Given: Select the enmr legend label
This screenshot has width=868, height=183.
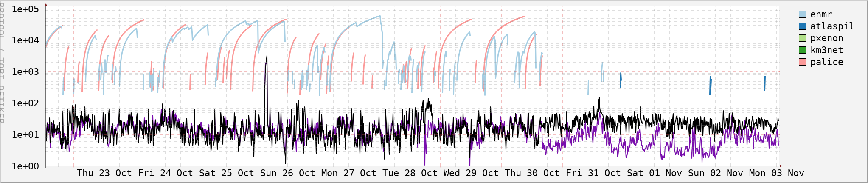Looking at the screenshot, I should [x=821, y=14].
